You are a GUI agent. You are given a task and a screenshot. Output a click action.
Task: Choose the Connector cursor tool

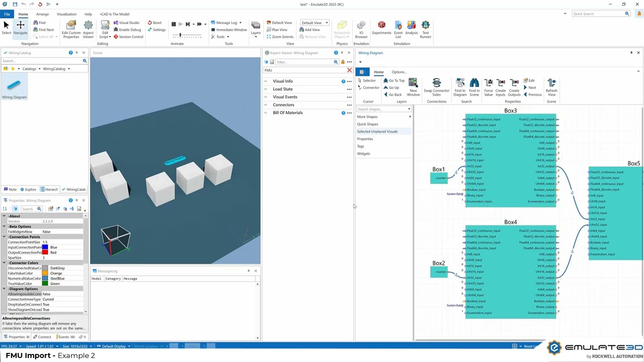tap(368, 87)
